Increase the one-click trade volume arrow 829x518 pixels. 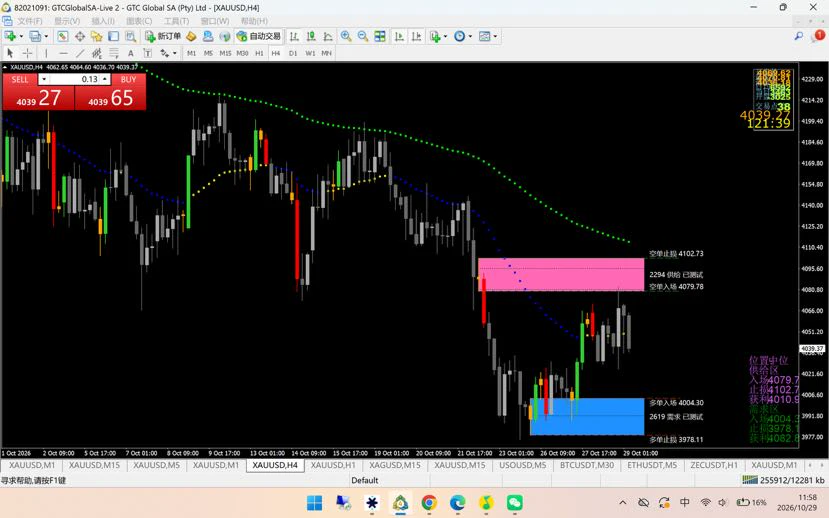coord(105,79)
